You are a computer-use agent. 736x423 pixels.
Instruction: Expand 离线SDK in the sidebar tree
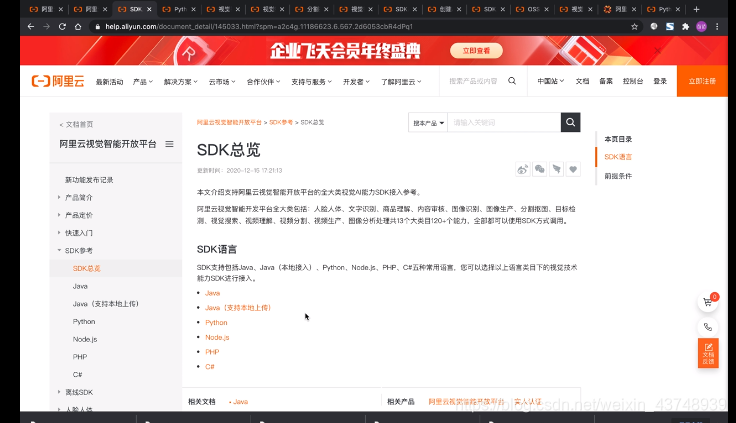[x=59, y=392]
